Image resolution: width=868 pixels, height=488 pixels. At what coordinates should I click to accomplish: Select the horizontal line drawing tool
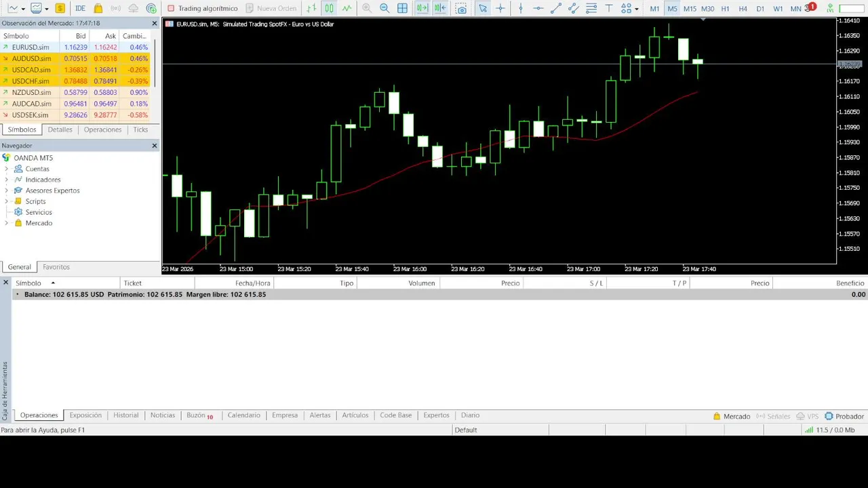pos(538,8)
